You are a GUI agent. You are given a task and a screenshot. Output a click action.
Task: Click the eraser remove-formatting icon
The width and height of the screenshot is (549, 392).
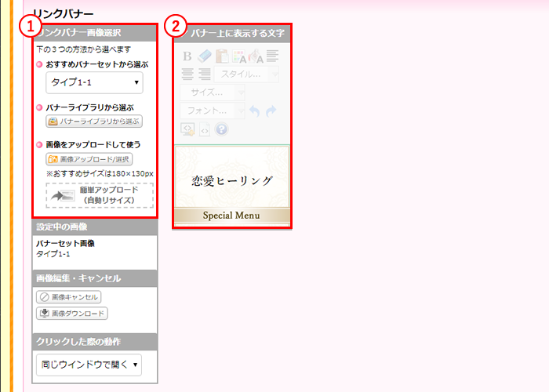204,56
